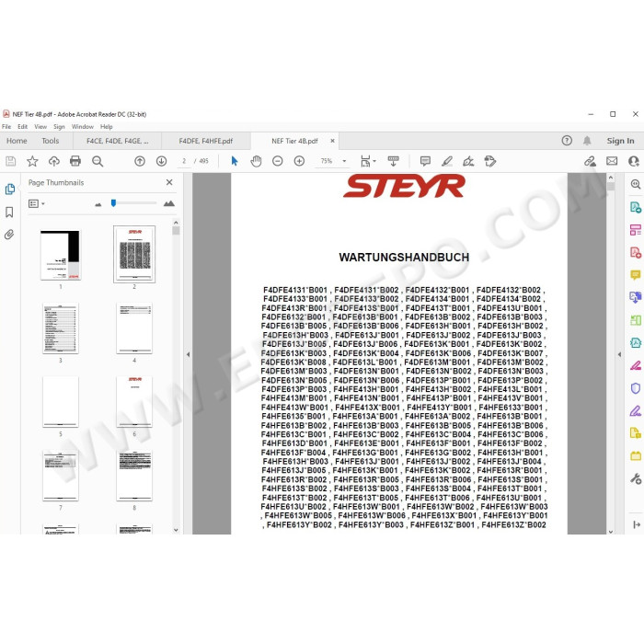Open the Attachments paperclip panel
This screenshot has width=644, height=644.
coord(9,235)
